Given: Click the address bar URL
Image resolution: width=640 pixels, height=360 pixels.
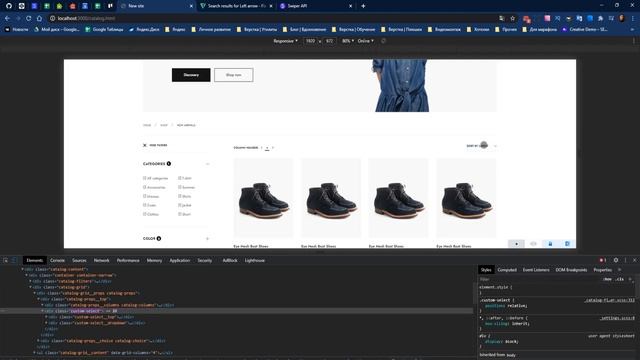Looking at the screenshot, I should click(86, 18).
